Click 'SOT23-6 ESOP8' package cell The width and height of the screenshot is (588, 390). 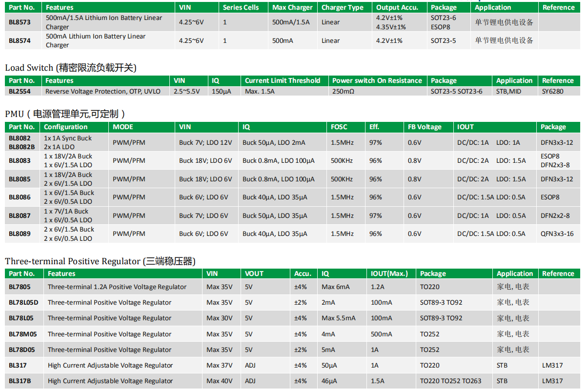point(444,22)
